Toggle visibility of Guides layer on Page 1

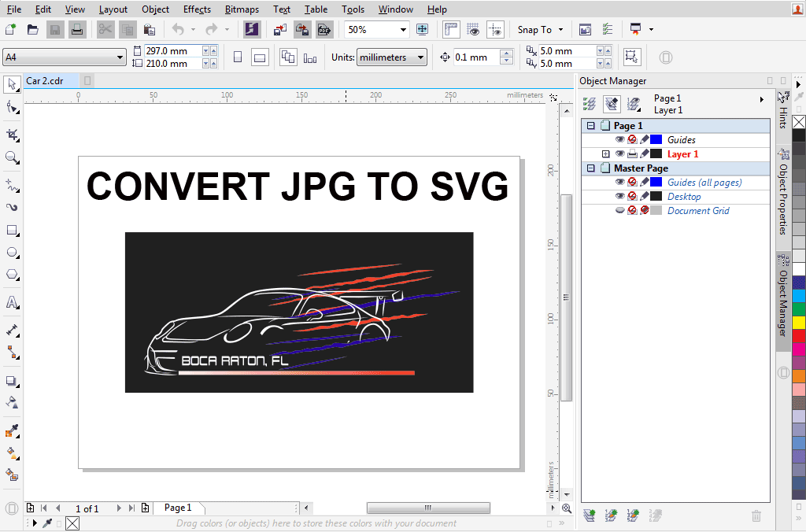619,140
